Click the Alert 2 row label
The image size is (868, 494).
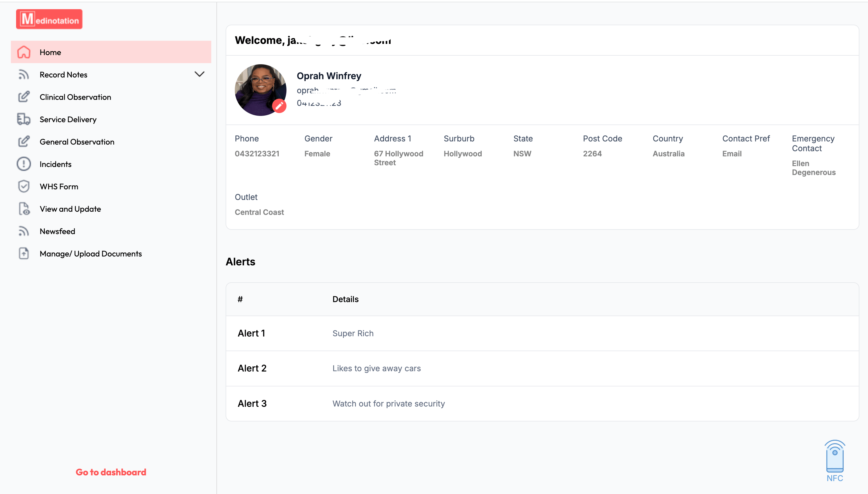click(252, 368)
